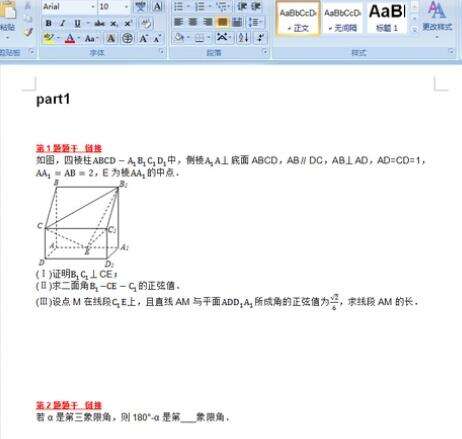Click the increase indent icon
462x439 pixels.
(x=256, y=6)
